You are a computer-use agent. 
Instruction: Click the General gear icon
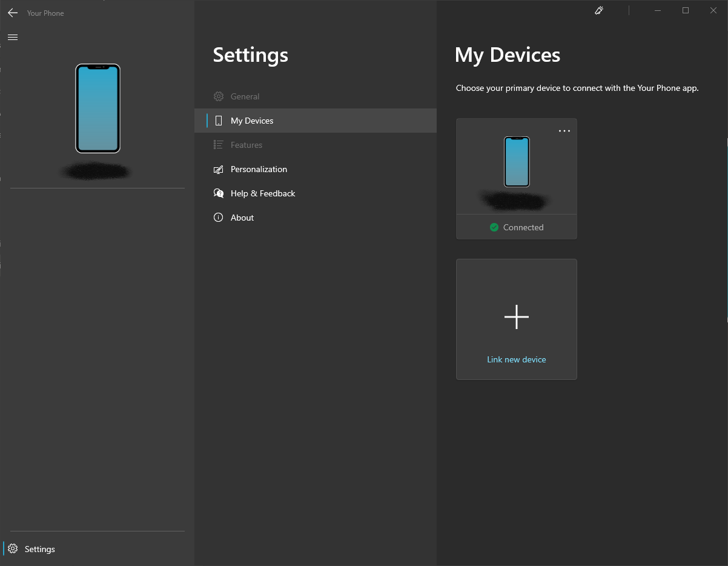(219, 96)
